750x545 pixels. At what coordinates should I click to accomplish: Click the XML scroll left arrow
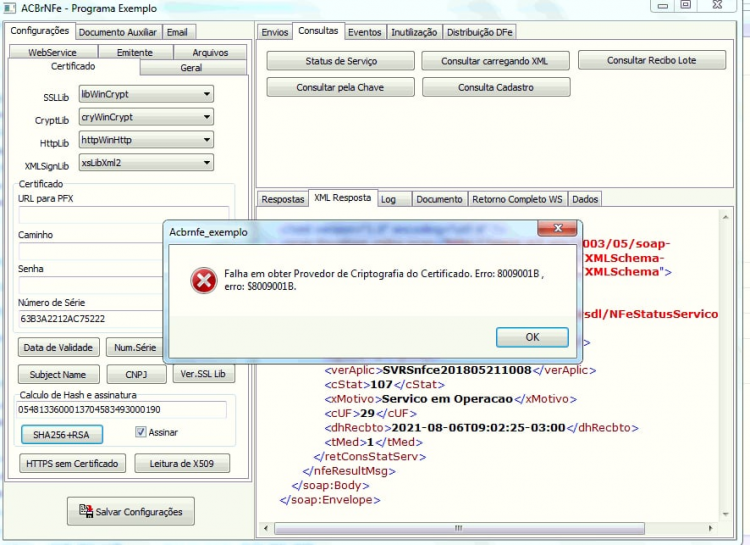(266, 528)
